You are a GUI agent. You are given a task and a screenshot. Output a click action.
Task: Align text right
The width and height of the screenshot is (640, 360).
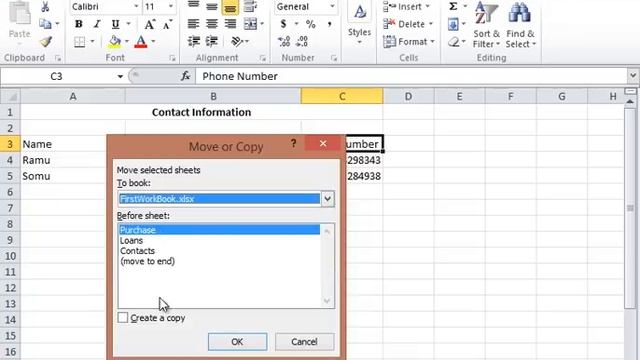(230, 24)
